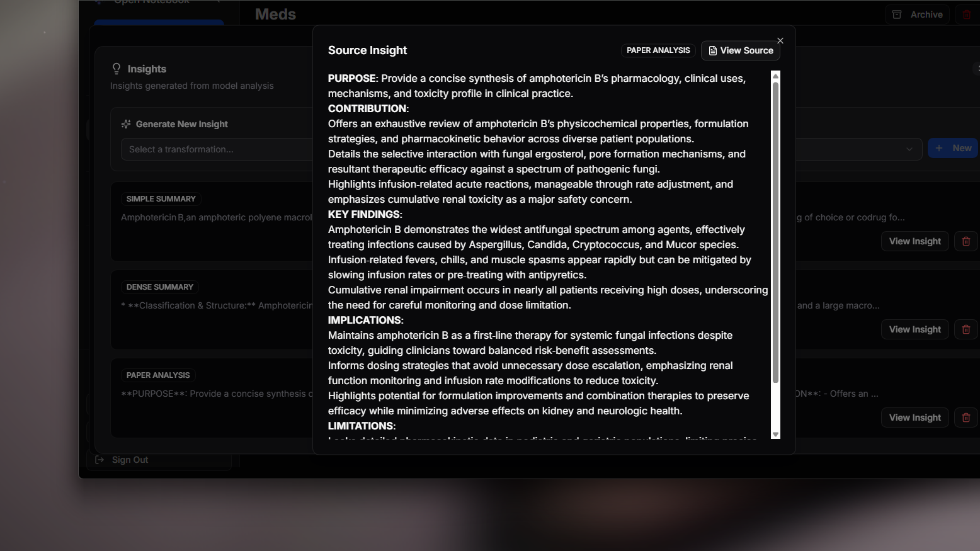980x551 pixels.
Task: Click the Meds page title
Action: pyautogui.click(x=275, y=14)
